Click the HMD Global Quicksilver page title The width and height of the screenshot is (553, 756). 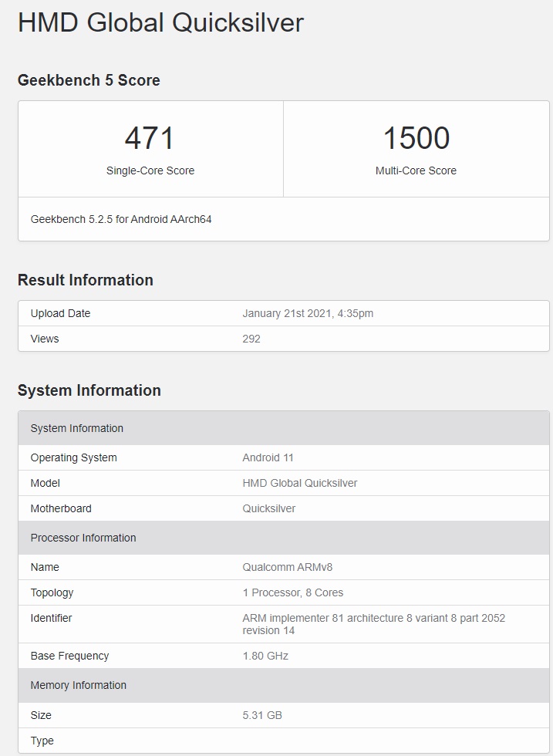point(160,22)
